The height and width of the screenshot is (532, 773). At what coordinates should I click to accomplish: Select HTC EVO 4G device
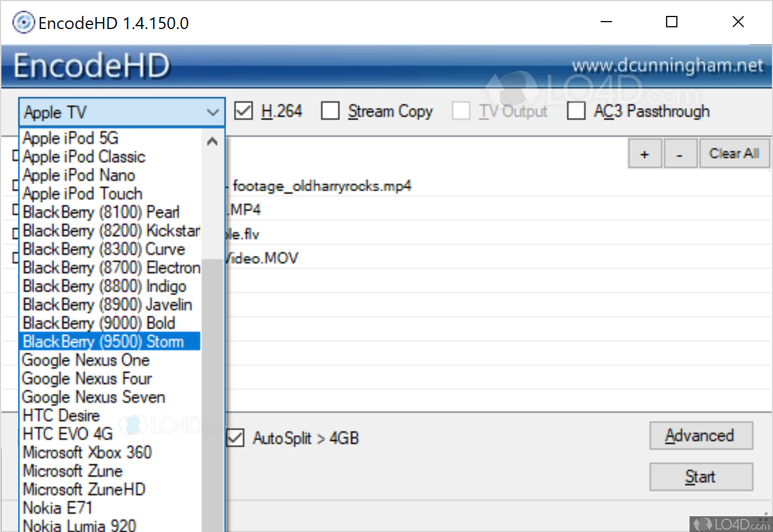[x=67, y=434]
